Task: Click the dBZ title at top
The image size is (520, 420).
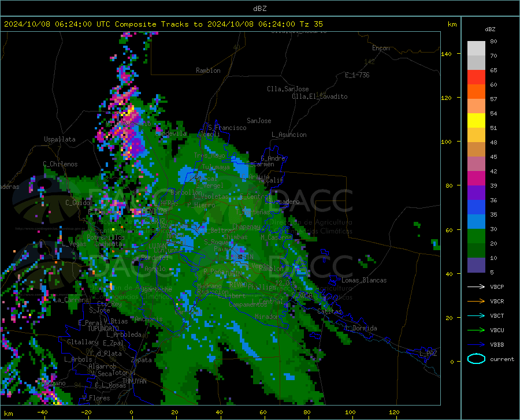Action: 259,9
